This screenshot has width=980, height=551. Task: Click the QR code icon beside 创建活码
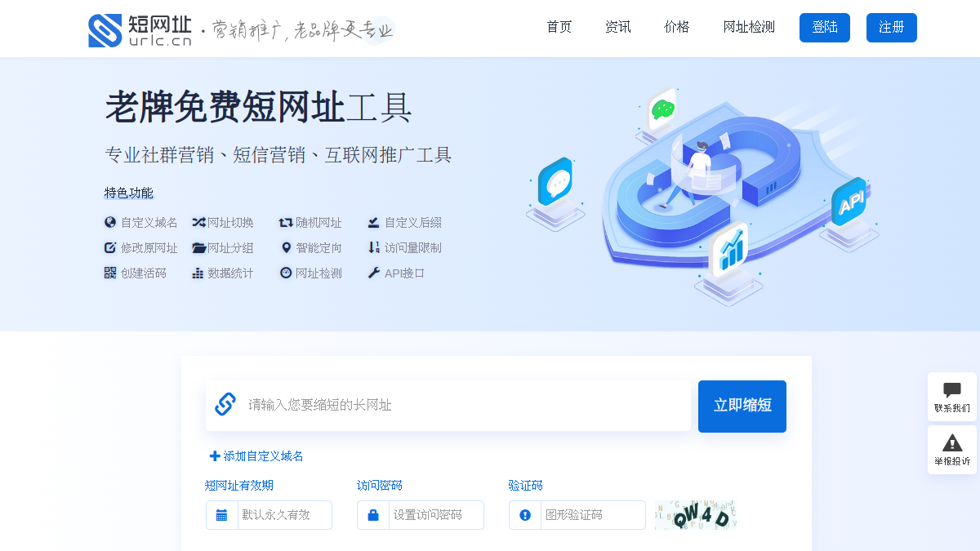(x=110, y=273)
